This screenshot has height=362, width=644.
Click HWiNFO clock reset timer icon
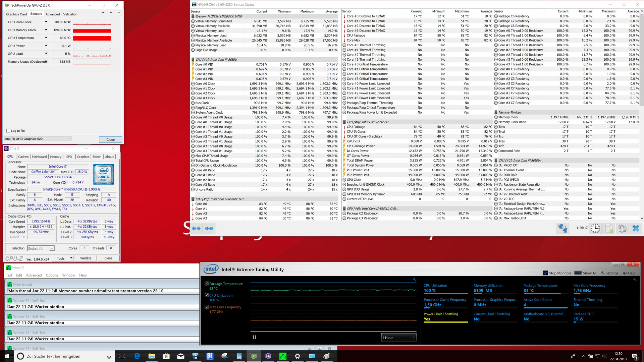click(595, 229)
